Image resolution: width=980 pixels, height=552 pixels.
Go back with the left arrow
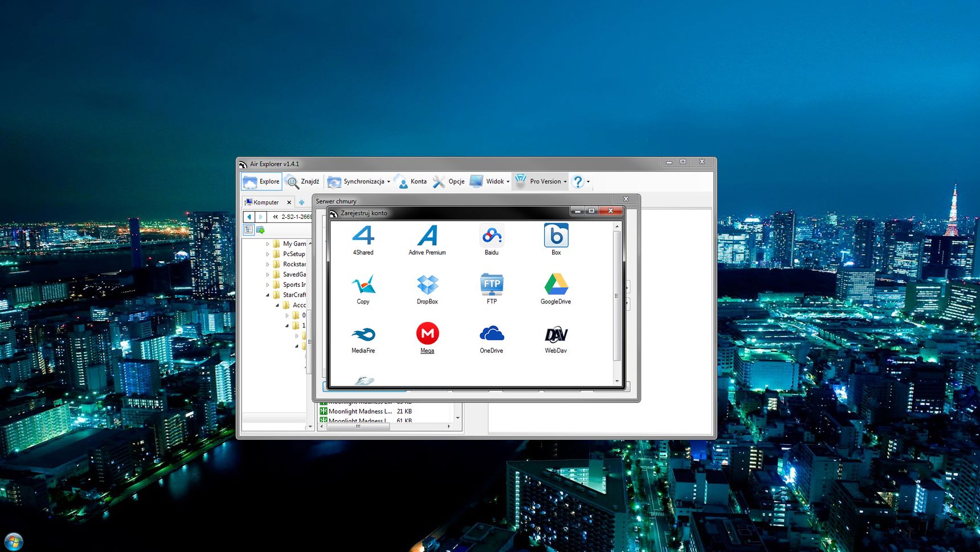click(x=249, y=217)
